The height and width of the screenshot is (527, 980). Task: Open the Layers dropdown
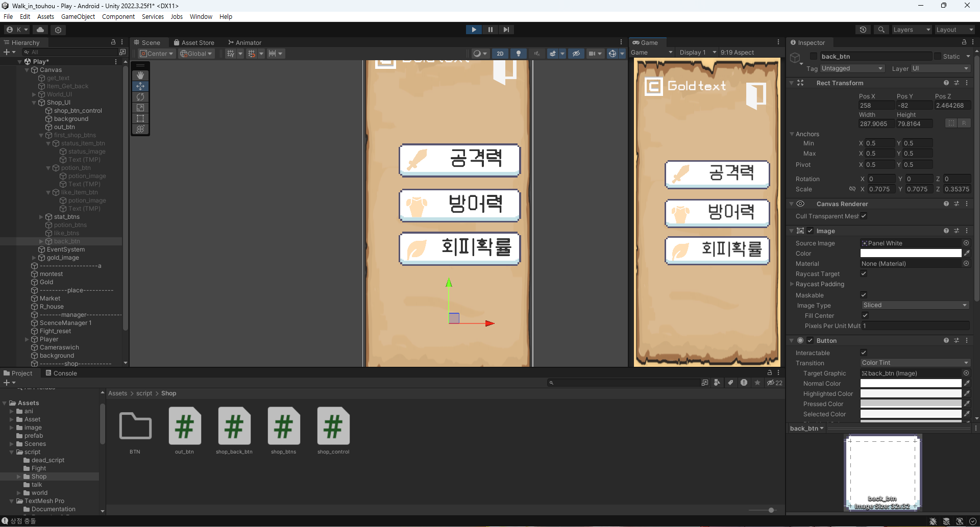[912, 30]
